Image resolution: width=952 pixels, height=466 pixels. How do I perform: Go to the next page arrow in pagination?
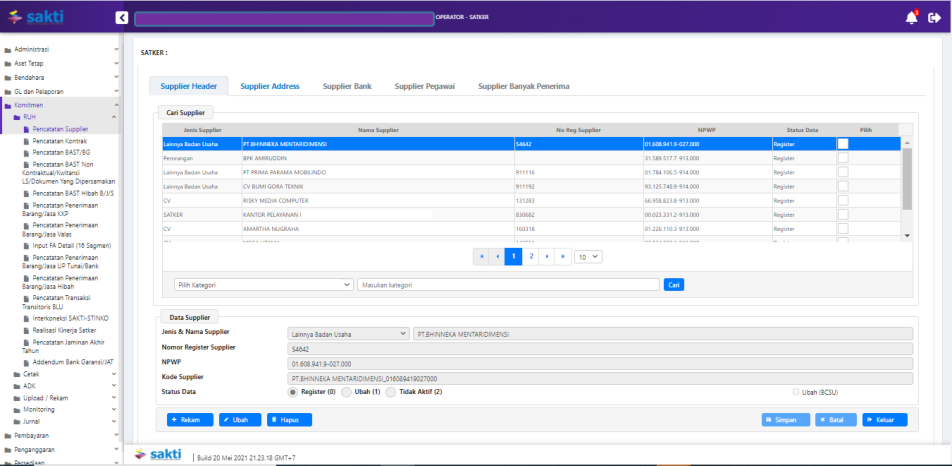pos(548,256)
